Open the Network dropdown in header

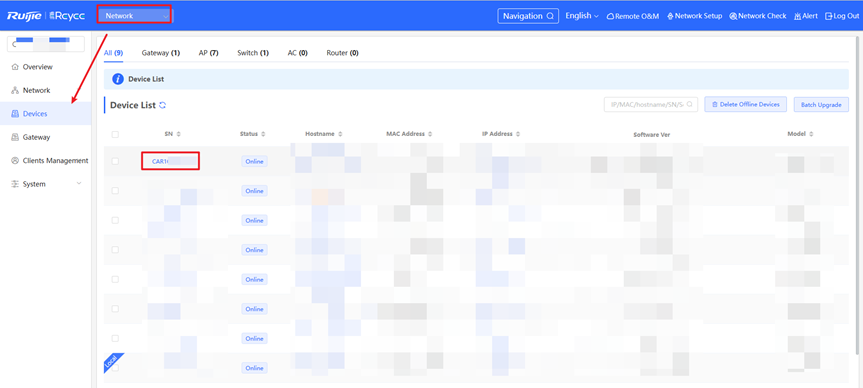pyautogui.click(x=134, y=16)
